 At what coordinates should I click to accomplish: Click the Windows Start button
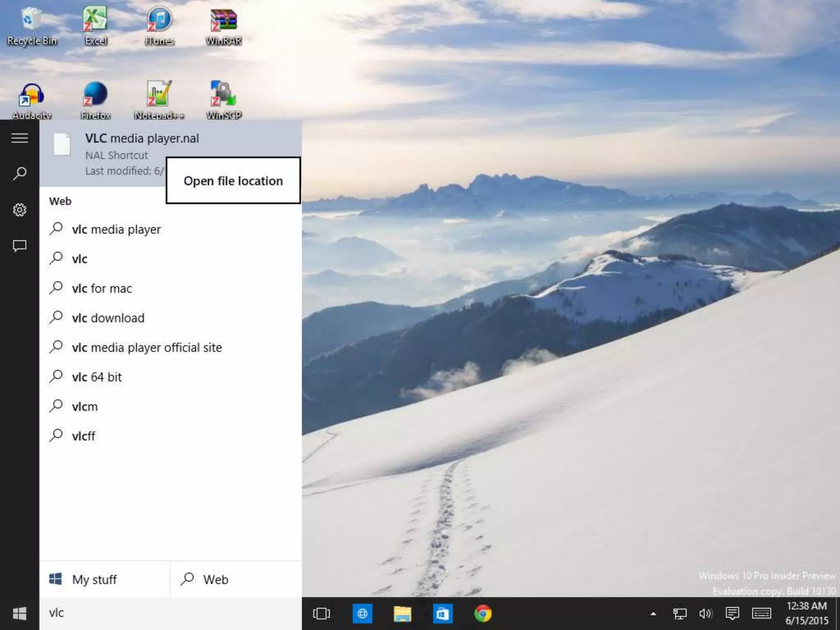[x=20, y=614]
